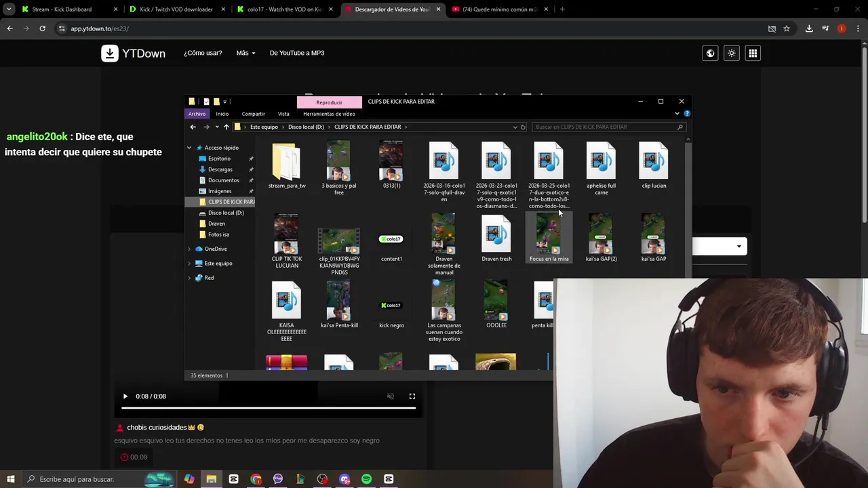This screenshot has width=868, height=488.
Task: Click the ¿Cómo usar? link on YTDown
Action: 203,53
